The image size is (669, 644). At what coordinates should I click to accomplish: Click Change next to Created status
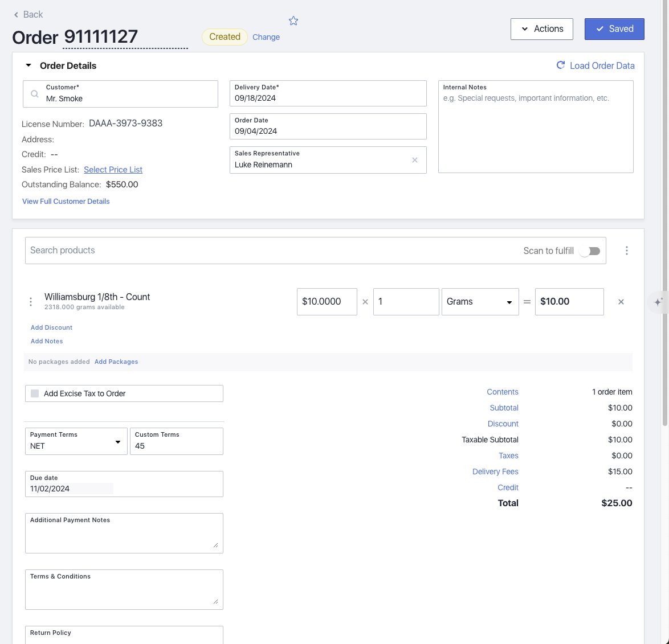[266, 37]
